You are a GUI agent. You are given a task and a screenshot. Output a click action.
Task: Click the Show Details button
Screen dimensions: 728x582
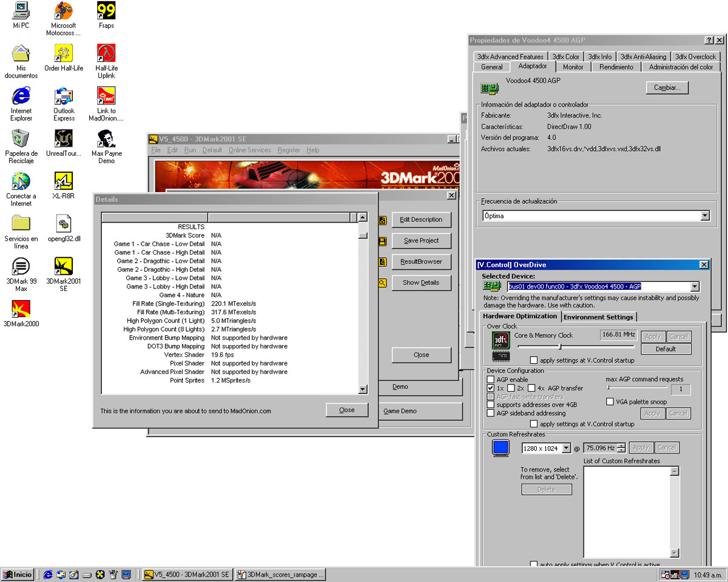(x=421, y=283)
